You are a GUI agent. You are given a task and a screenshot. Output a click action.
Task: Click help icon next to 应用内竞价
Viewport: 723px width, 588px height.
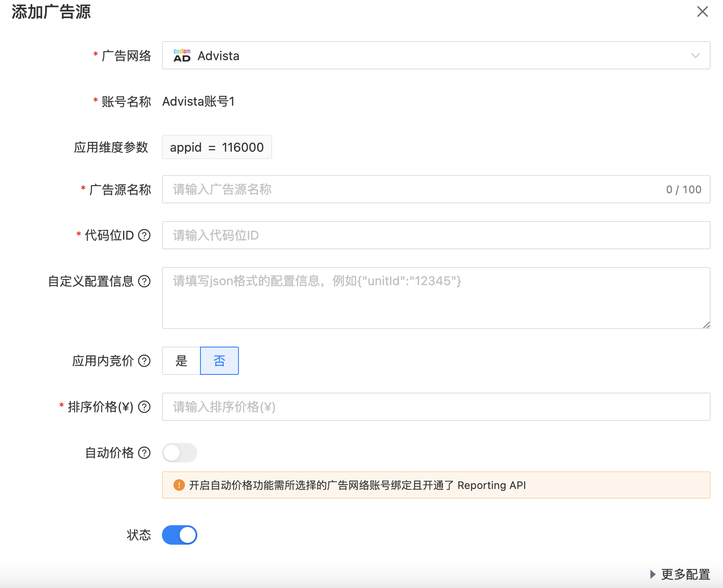144,361
